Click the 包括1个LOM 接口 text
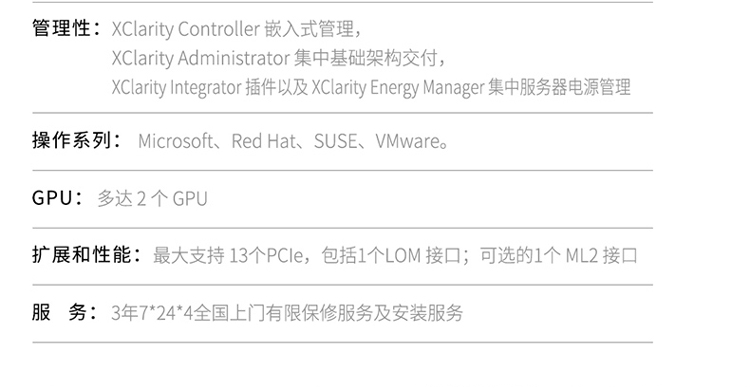 click(391, 256)
